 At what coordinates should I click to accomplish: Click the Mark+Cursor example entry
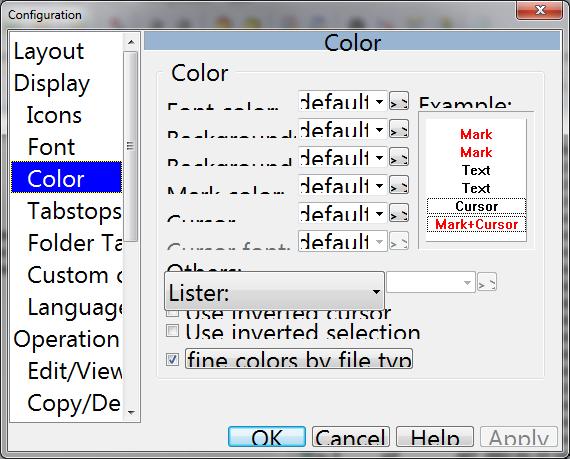[476, 224]
